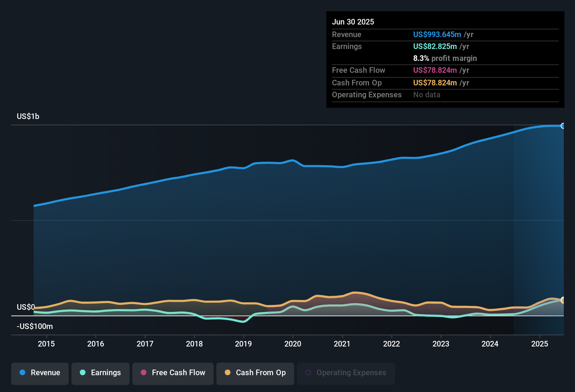Select the 2021 x-axis label
Viewport: 575px width, 392px height.
(342, 344)
